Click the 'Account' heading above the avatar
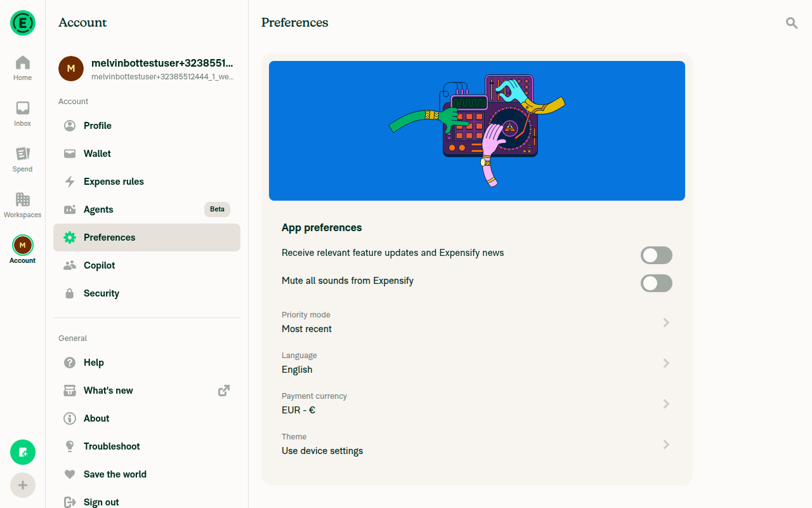This screenshot has height=508, width=812. click(x=82, y=23)
